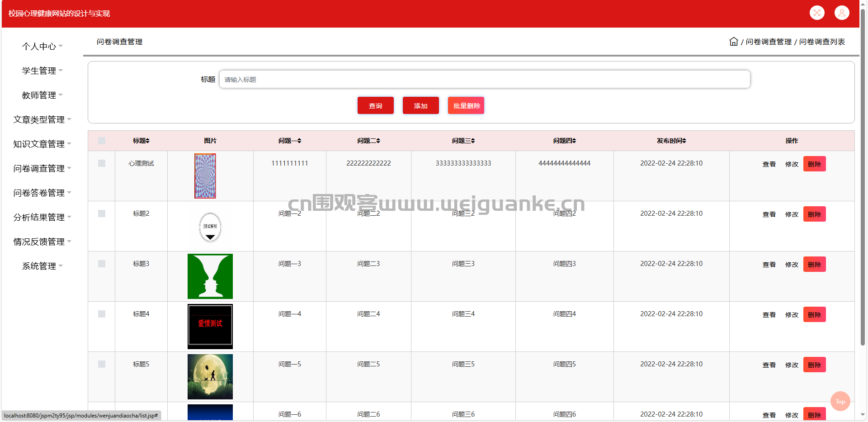Check the checkbox for the 标题3 row
This screenshot has height=422, width=868.
click(102, 264)
